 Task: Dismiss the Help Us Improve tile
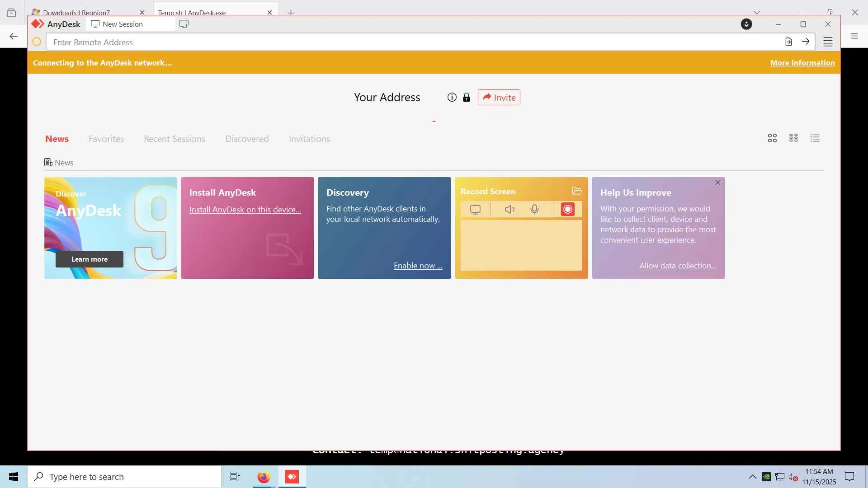click(718, 183)
